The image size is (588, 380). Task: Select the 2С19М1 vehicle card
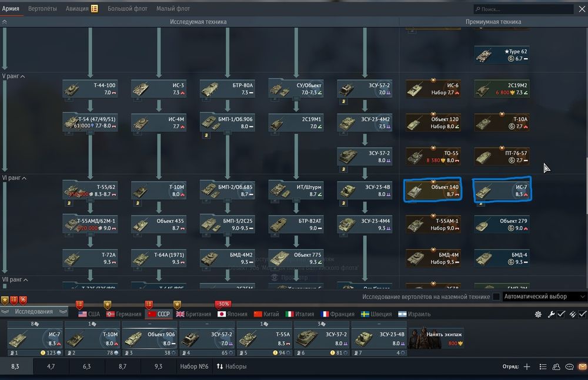[296, 123]
